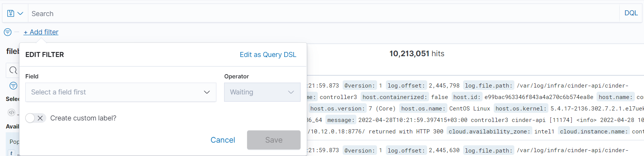Click the sidebar field search magnifier icon
The width and height of the screenshot is (644, 156).
(13, 70)
